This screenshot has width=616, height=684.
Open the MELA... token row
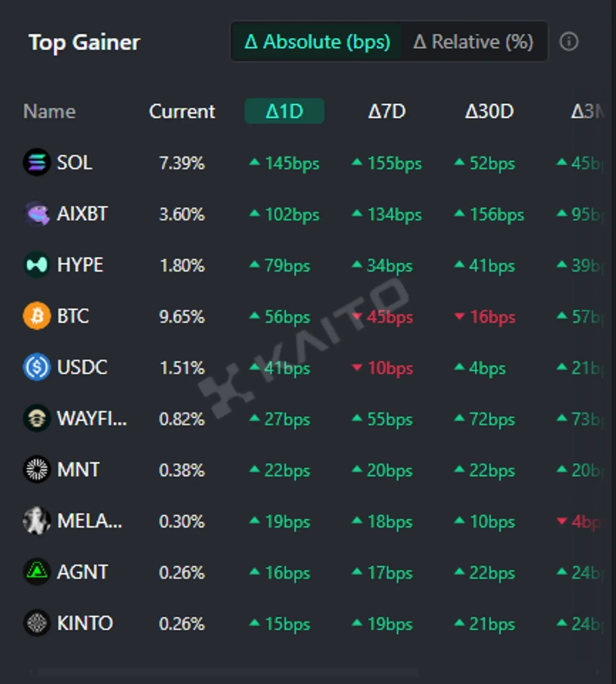(x=89, y=521)
